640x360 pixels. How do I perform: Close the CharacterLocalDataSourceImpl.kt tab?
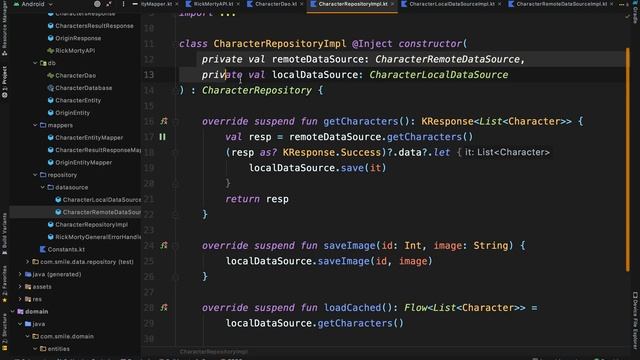click(500, 4)
